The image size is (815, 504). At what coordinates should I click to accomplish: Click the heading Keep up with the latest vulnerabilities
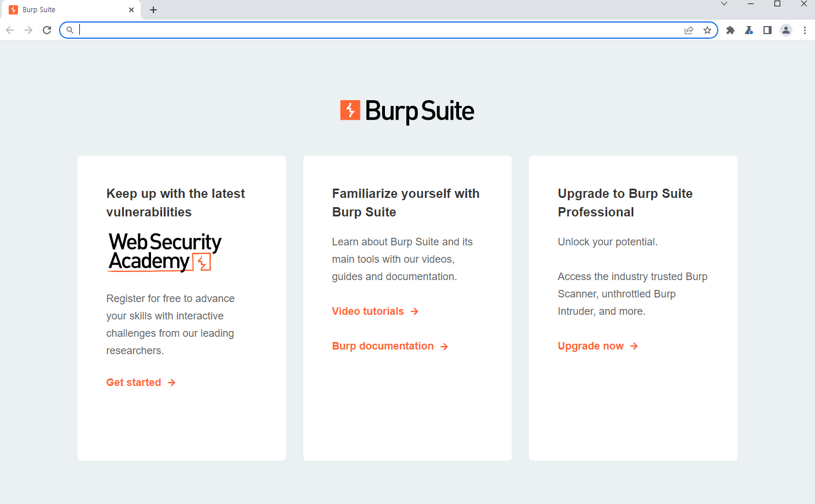175,203
